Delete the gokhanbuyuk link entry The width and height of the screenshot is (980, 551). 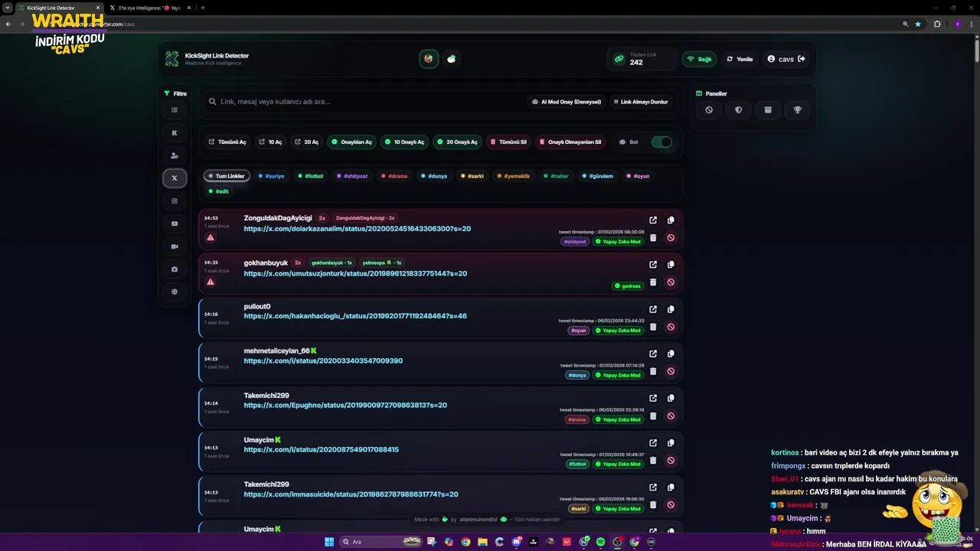(653, 282)
